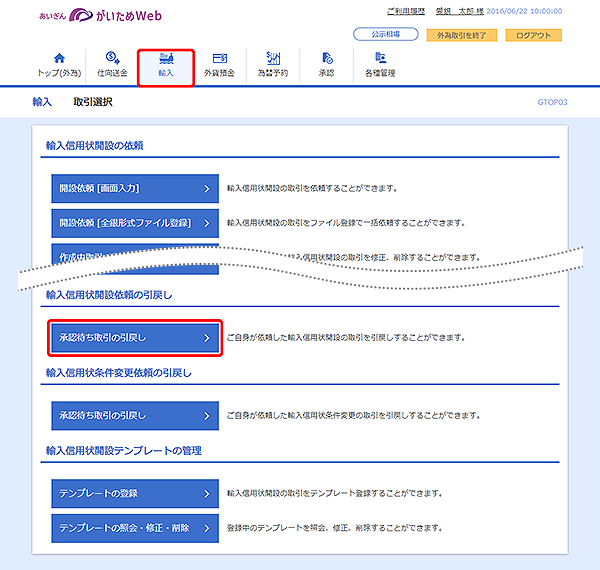
Task: Click the 輸入信用状開設依頼の引戻し heading
Action: tap(109, 295)
